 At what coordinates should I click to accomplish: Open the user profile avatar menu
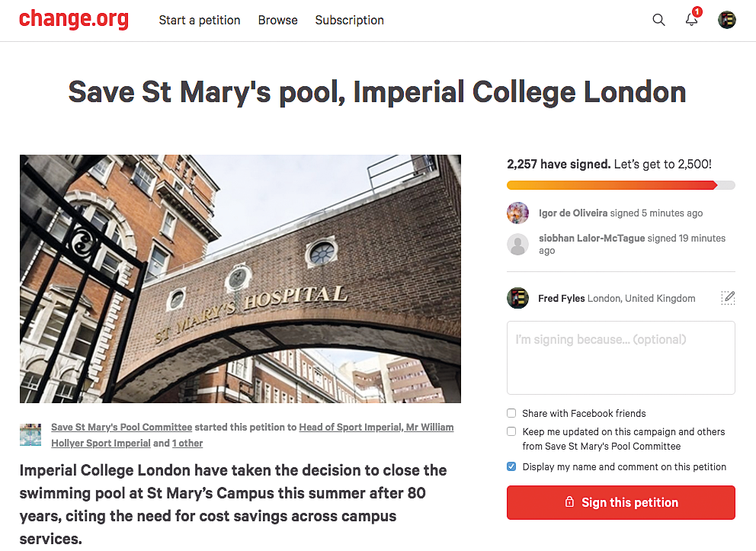pyautogui.click(x=726, y=20)
